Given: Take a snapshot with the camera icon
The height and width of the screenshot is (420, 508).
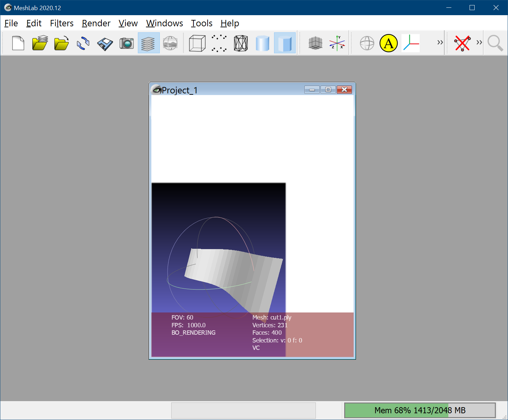Looking at the screenshot, I should [127, 43].
